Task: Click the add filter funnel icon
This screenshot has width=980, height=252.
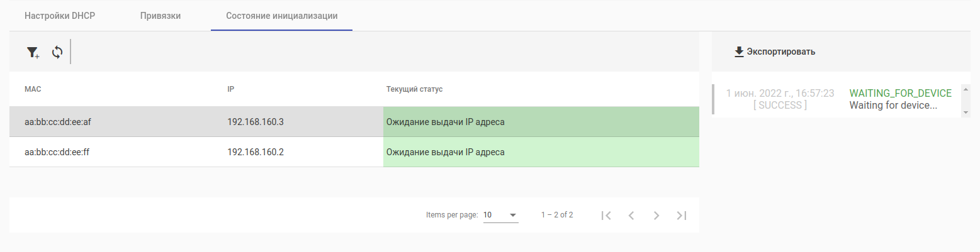Action: coord(33,53)
